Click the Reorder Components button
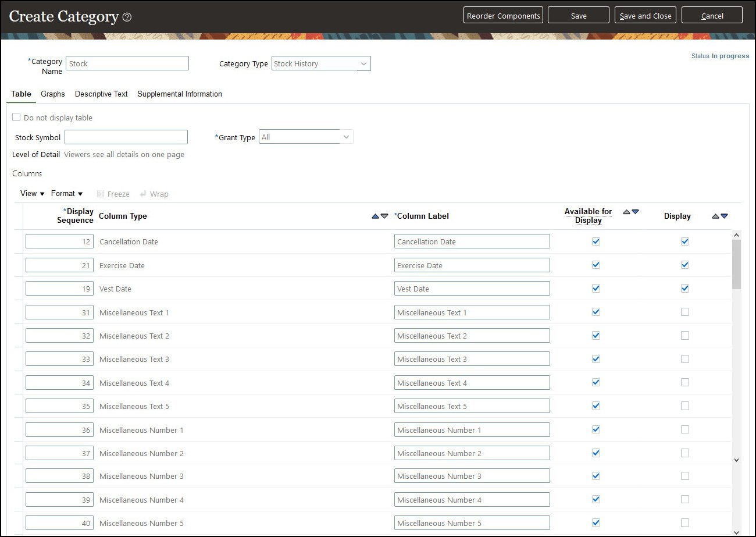Image resolution: width=756 pixels, height=537 pixels. (x=504, y=16)
